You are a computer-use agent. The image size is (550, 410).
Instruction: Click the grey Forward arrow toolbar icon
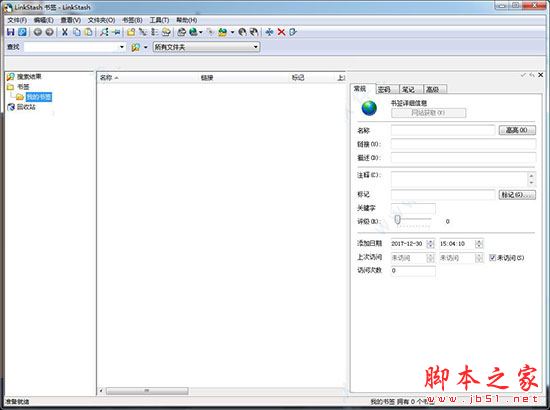pos(49,32)
